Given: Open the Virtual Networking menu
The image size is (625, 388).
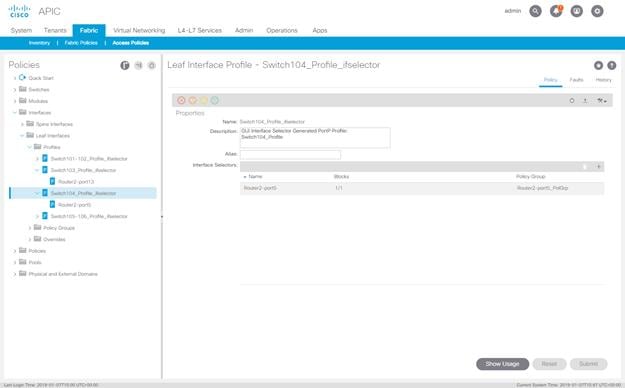Looking at the screenshot, I should pos(139,30).
